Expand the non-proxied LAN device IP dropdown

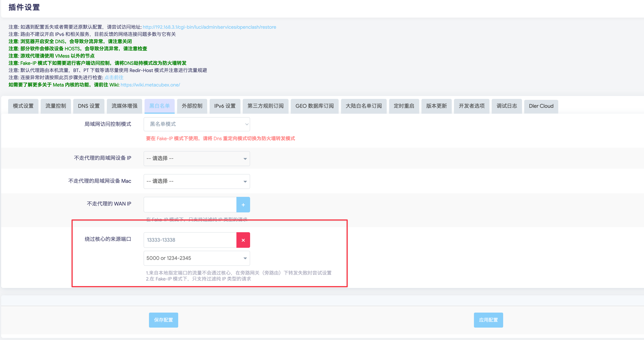[x=197, y=159]
